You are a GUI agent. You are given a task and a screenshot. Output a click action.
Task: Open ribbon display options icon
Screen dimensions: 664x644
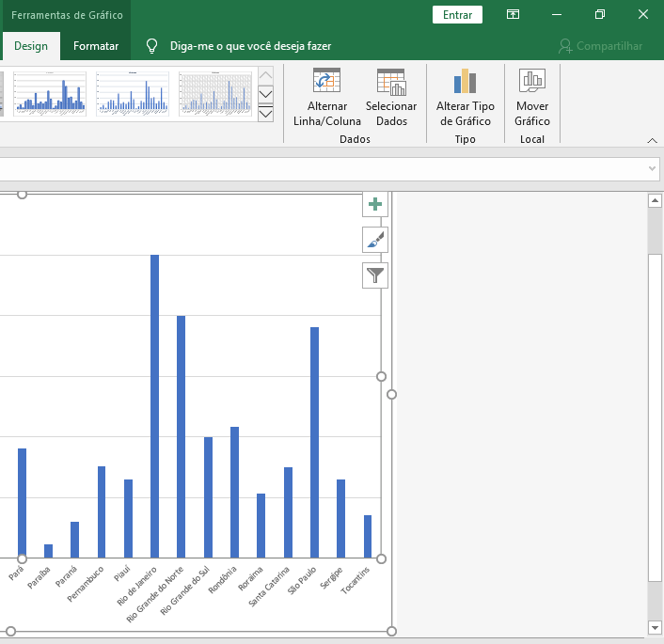(x=513, y=14)
